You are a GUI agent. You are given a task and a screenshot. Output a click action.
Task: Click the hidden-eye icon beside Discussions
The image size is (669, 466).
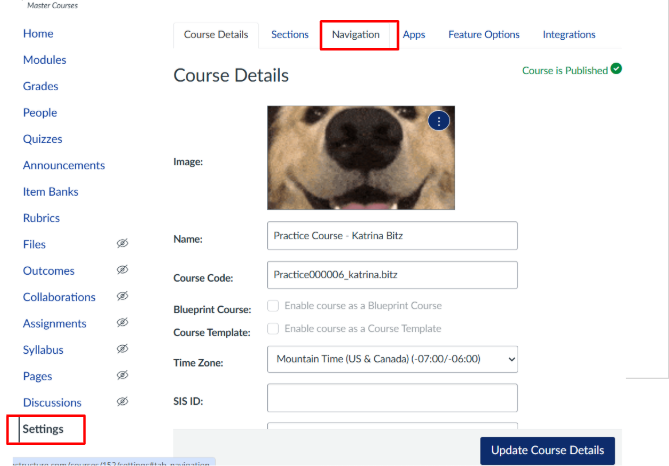[122, 402]
